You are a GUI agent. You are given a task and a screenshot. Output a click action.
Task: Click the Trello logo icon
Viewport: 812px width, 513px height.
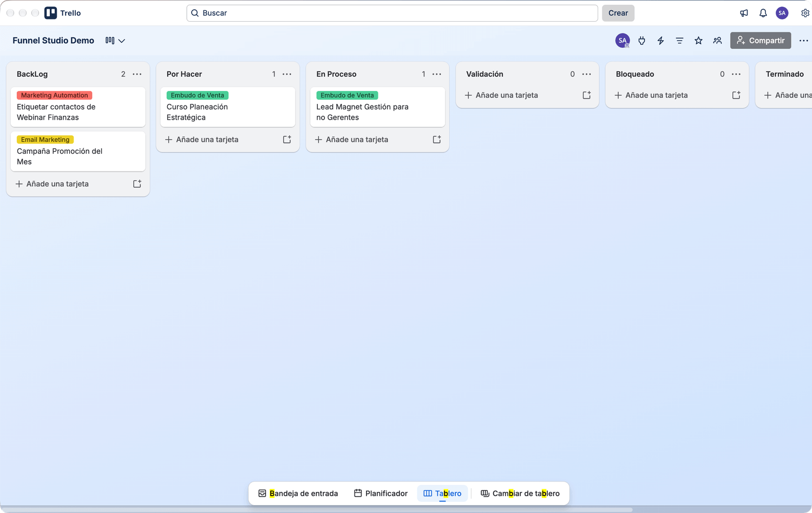[x=50, y=13]
